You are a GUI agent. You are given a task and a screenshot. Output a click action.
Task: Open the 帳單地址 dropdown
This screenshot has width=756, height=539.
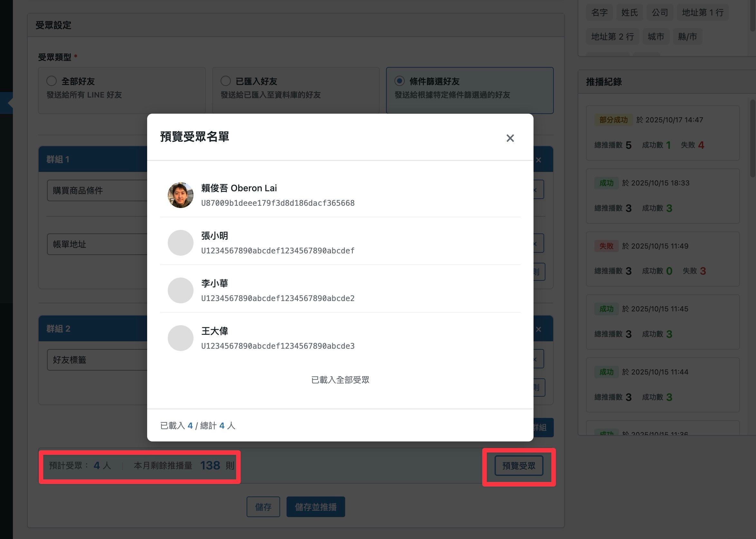point(97,244)
